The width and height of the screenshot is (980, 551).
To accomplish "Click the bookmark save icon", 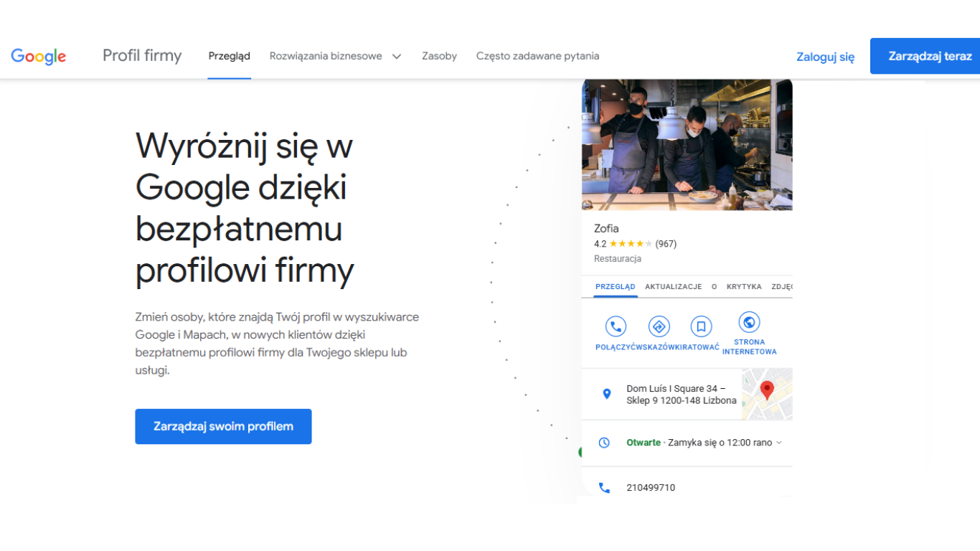I will pyautogui.click(x=701, y=327).
